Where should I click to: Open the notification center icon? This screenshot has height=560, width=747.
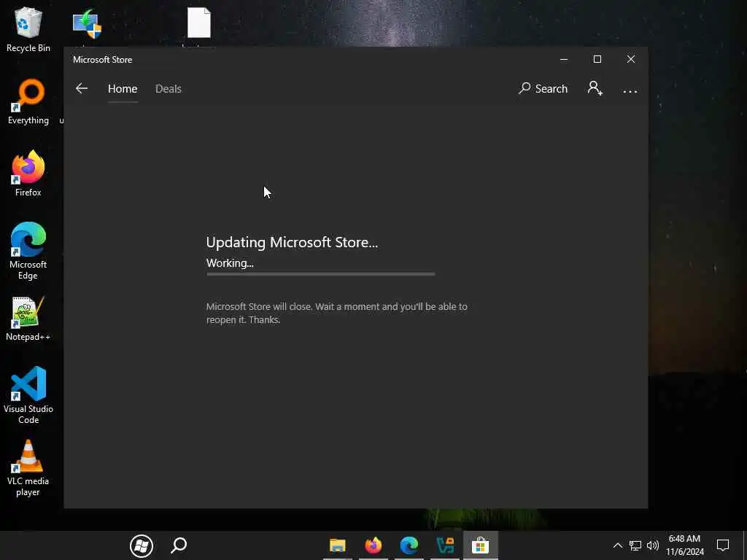coord(723,545)
